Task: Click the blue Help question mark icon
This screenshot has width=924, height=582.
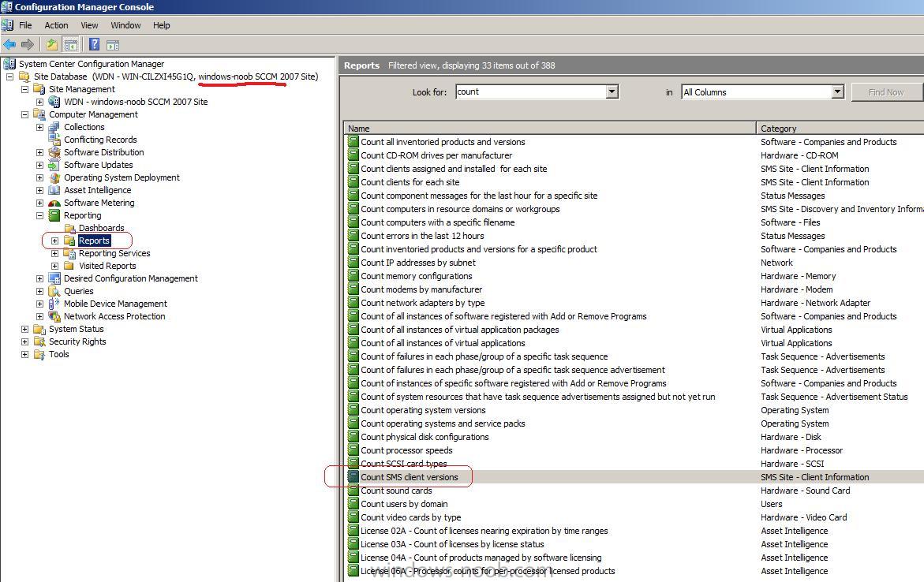Action: point(94,45)
